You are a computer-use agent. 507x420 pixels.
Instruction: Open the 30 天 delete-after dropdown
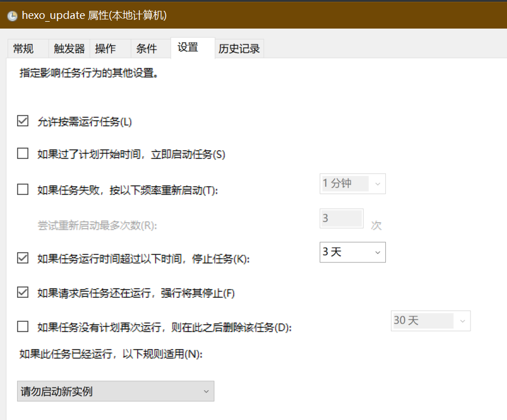pyautogui.click(x=430, y=321)
